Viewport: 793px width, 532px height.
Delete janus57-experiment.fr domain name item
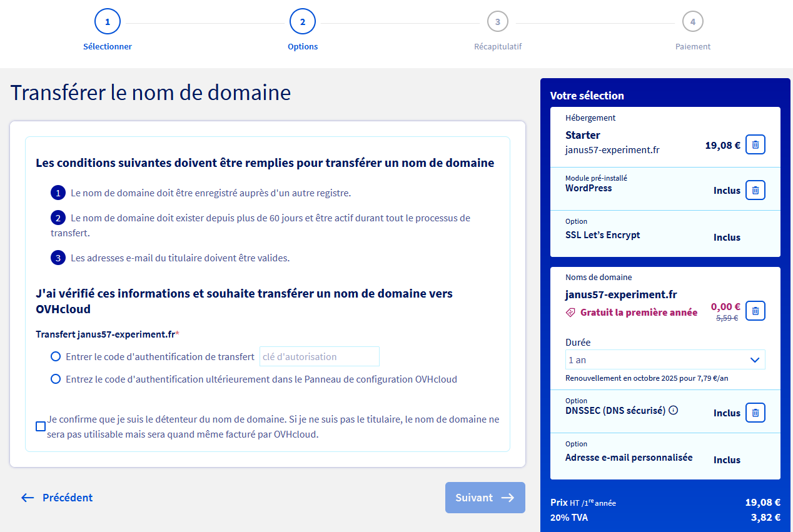point(755,311)
